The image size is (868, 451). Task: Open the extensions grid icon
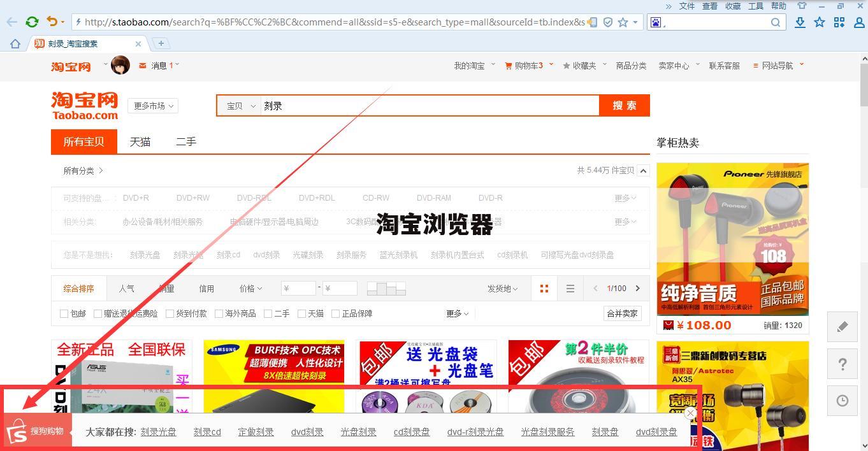tap(839, 22)
